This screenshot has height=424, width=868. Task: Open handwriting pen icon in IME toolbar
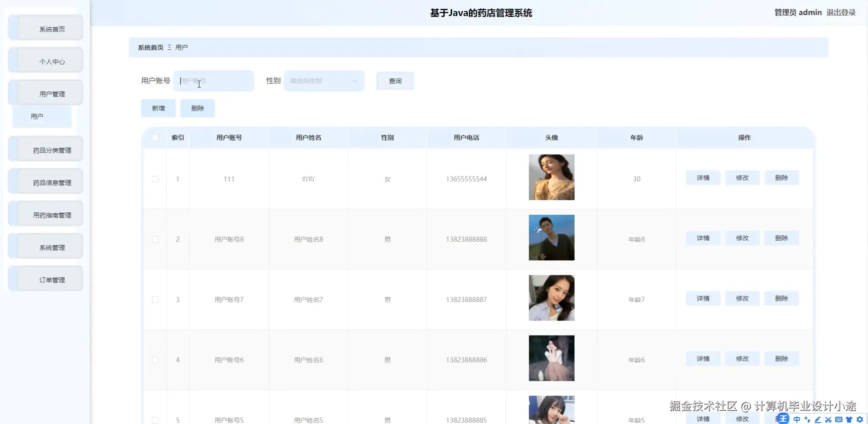[x=818, y=419]
